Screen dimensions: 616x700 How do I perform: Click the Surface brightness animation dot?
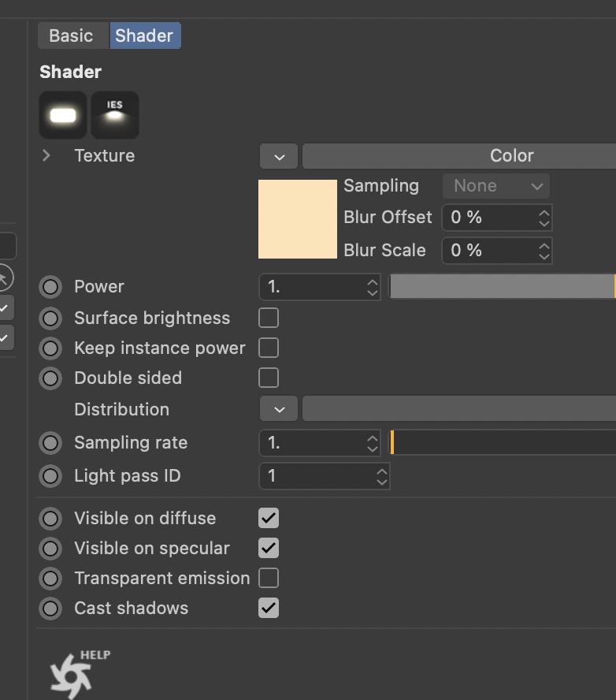(x=51, y=318)
